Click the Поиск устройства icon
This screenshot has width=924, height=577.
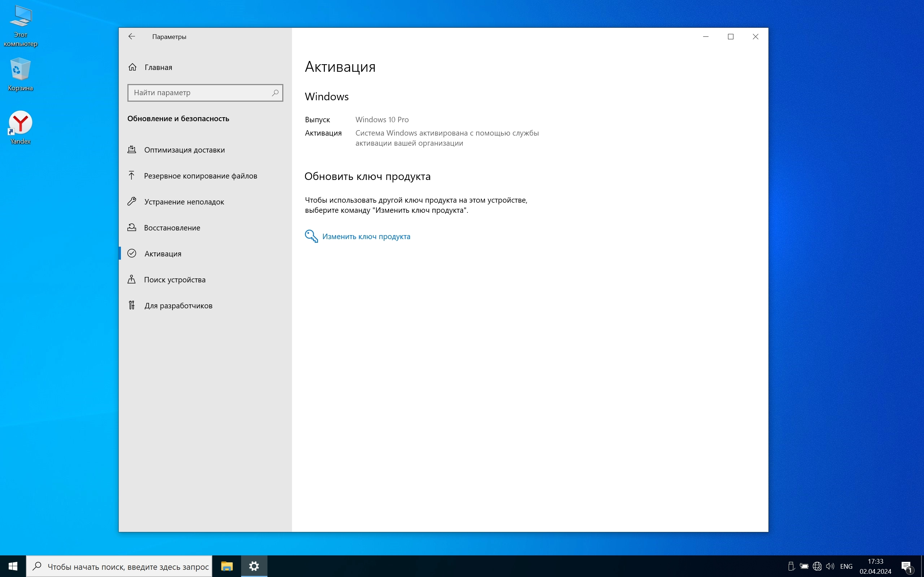[132, 279]
